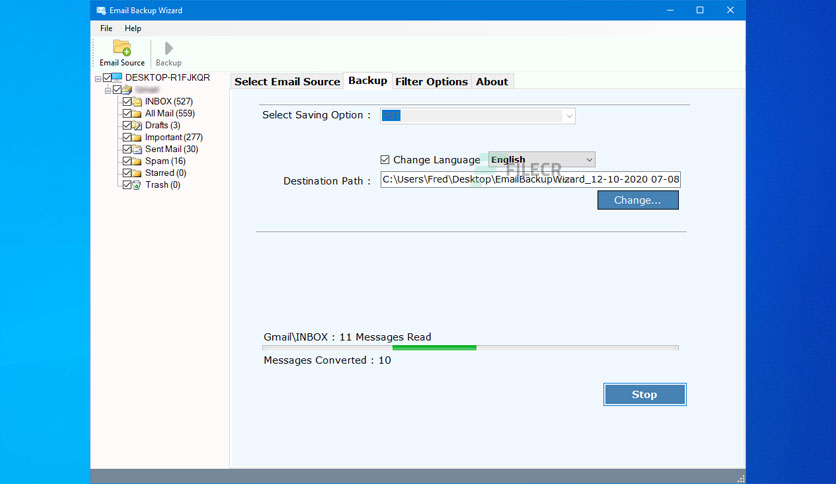Select the Drafts (3) label

pyautogui.click(x=163, y=125)
